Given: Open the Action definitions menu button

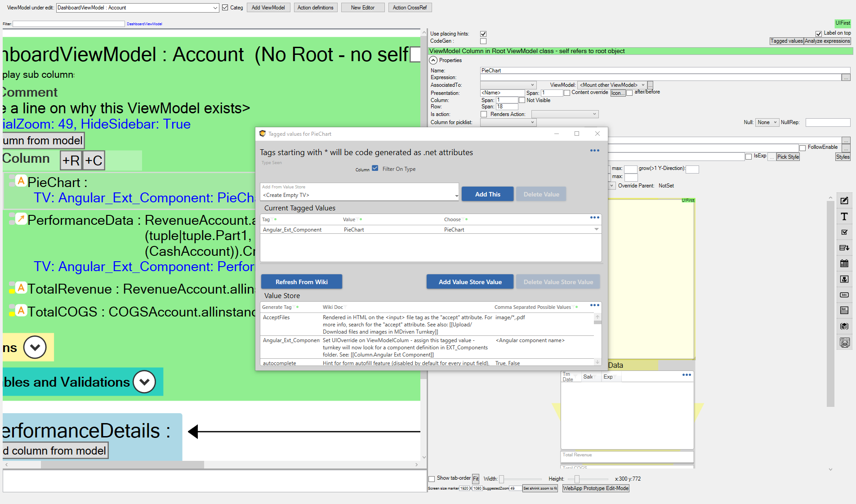Looking at the screenshot, I should point(315,8).
